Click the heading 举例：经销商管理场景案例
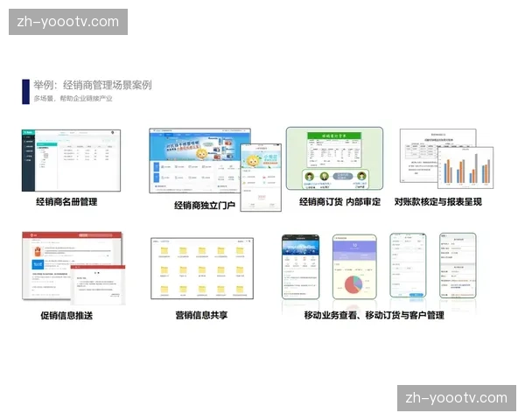 93,85
